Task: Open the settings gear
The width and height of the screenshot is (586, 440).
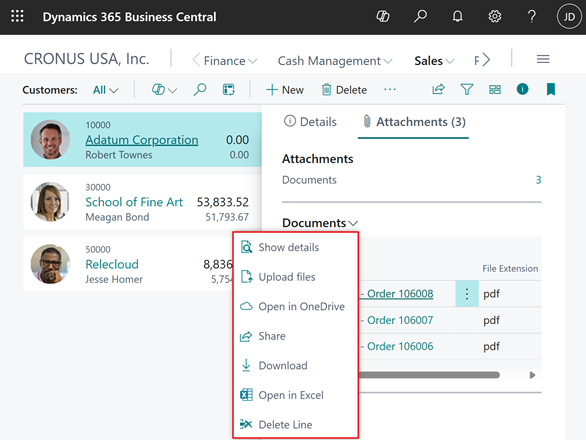Action: click(495, 16)
